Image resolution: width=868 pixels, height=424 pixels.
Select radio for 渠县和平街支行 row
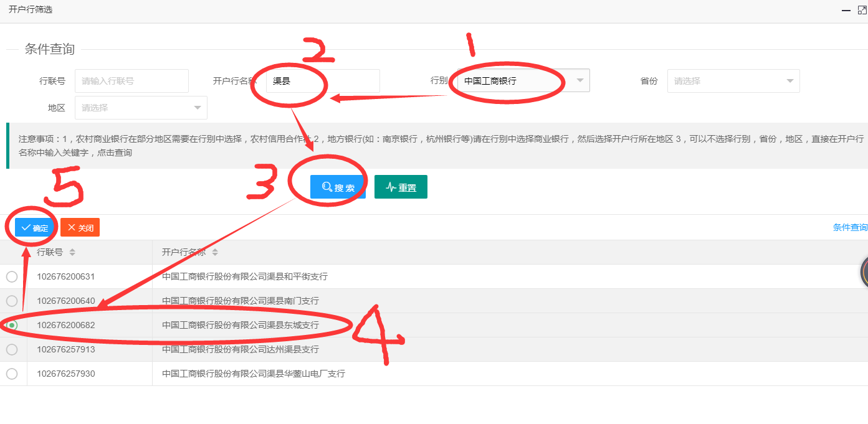12,276
